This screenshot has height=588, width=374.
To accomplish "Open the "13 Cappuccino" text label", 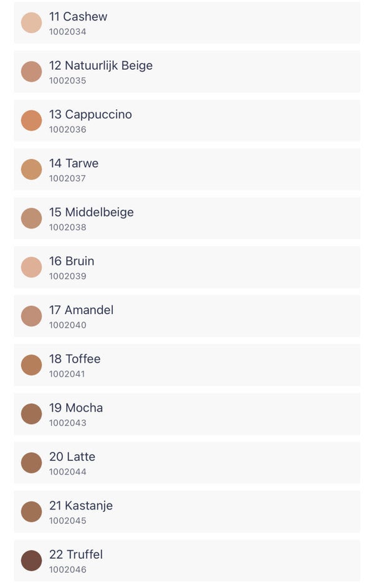I will point(90,115).
